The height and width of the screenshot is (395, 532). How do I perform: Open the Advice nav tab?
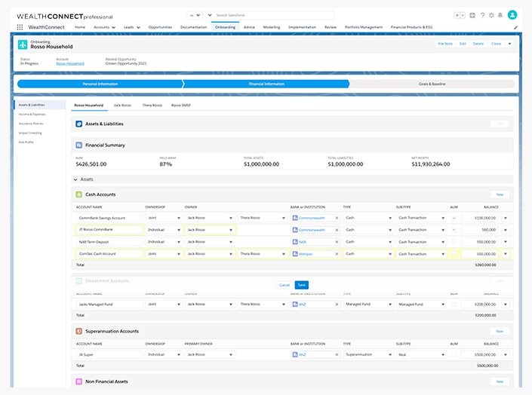(x=249, y=27)
